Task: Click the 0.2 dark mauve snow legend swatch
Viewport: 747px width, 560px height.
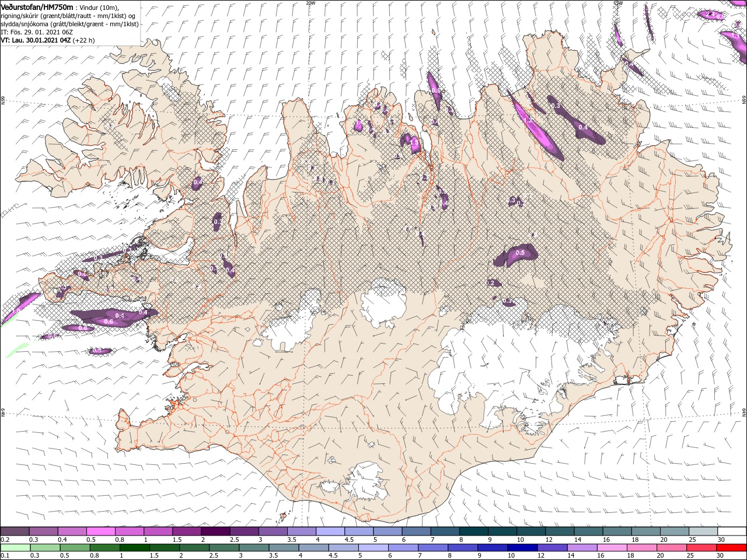Action: click(x=15, y=531)
